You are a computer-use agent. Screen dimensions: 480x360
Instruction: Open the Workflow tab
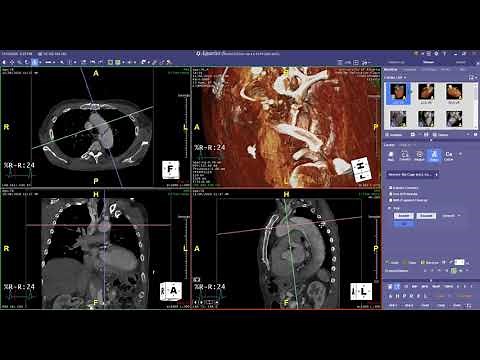(391, 69)
